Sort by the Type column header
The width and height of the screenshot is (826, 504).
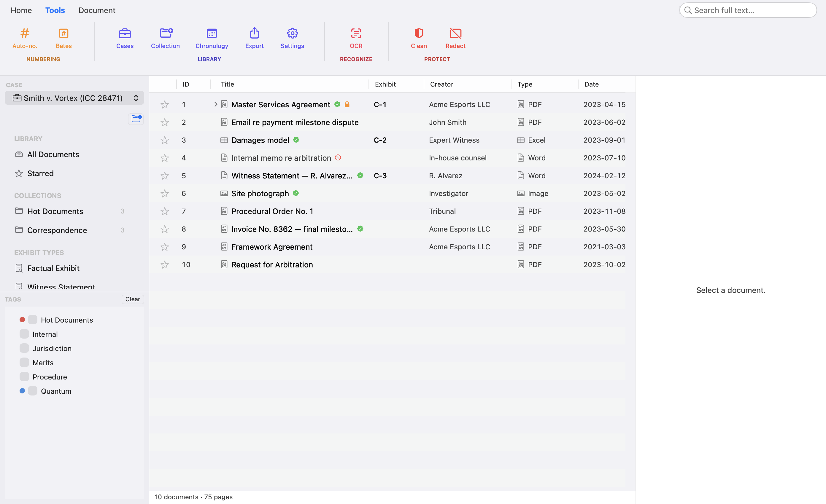pos(525,84)
